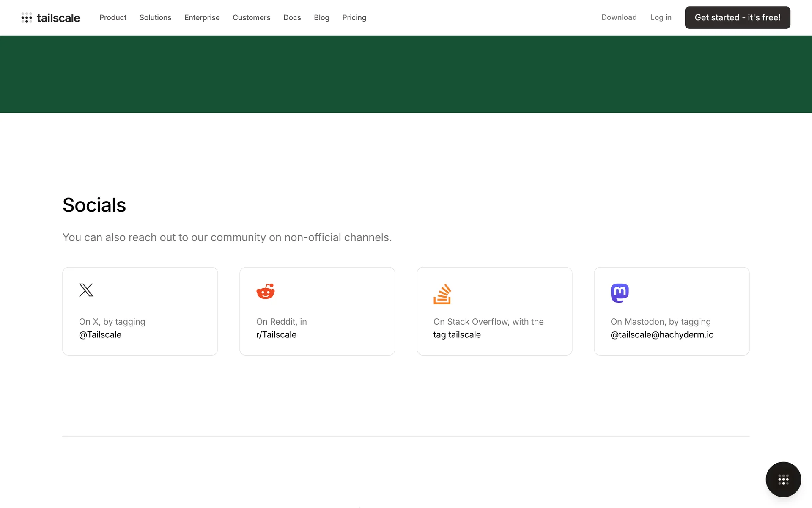812x508 pixels.
Task: Open the tag tailscale link
Action: click(x=457, y=334)
